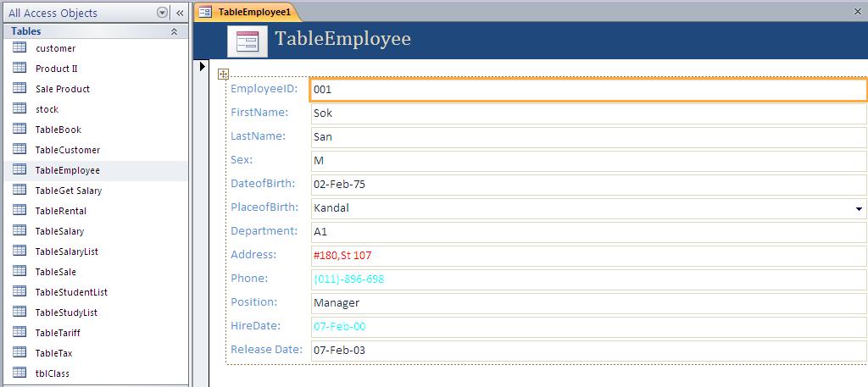Click the customer table icon

(19, 48)
